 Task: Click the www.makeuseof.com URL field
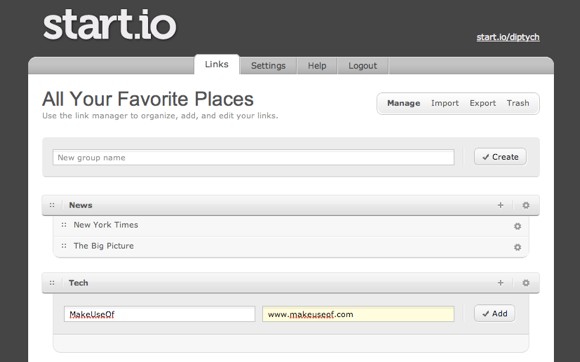358,314
